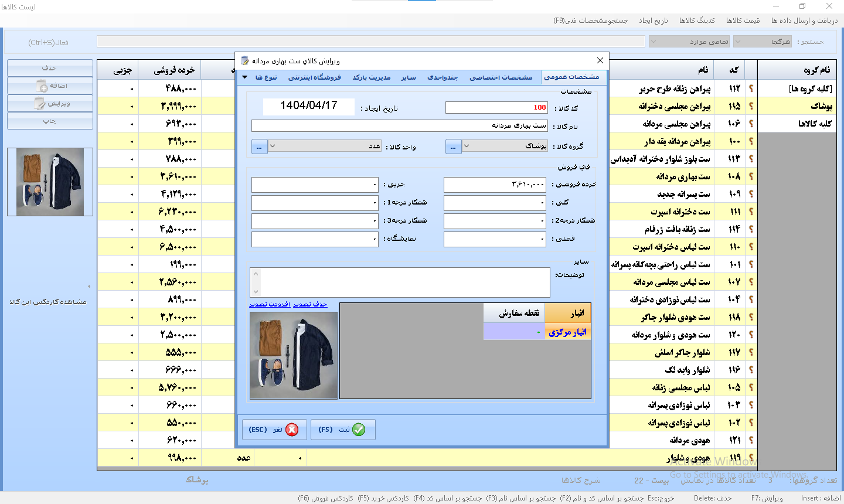Expand the tab overflow arrow next to تنوع ها
844x504 pixels.
point(245,77)
